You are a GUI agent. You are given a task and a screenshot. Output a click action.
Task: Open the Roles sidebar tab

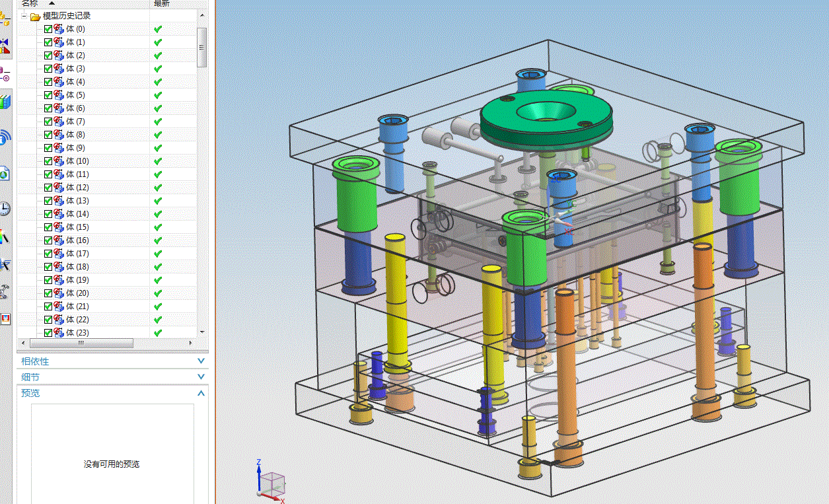pyautogui.click(x=5, y=291)
